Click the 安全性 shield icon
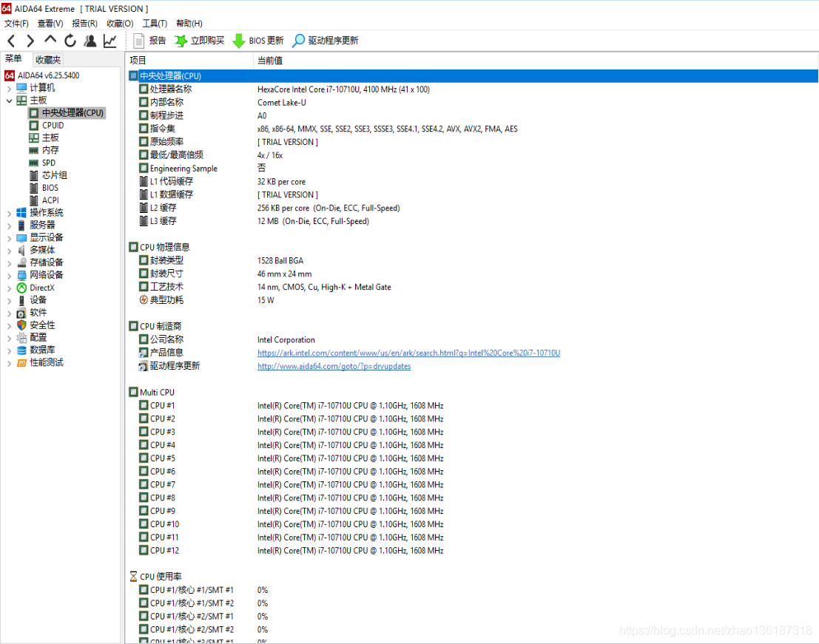819x644 pixels. (21, 325)
